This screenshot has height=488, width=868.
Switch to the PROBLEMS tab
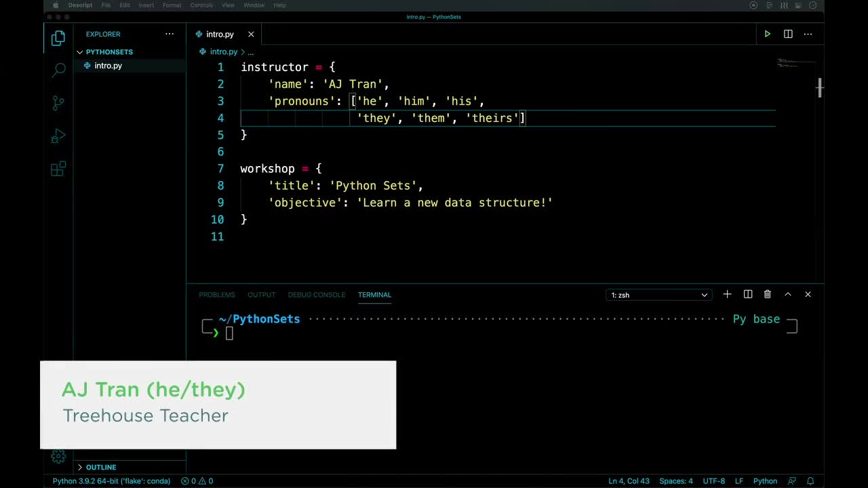tap(217, 295)
